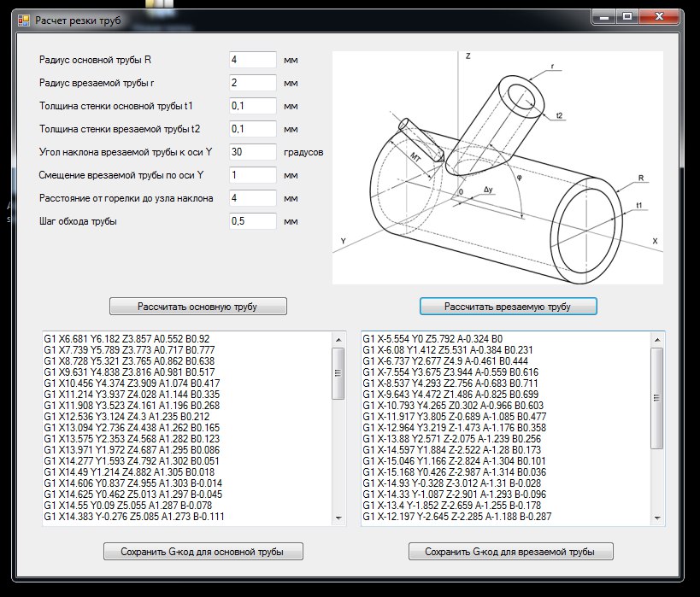Click label 'Шаг обхода трубы'

(x=78, y=221)
